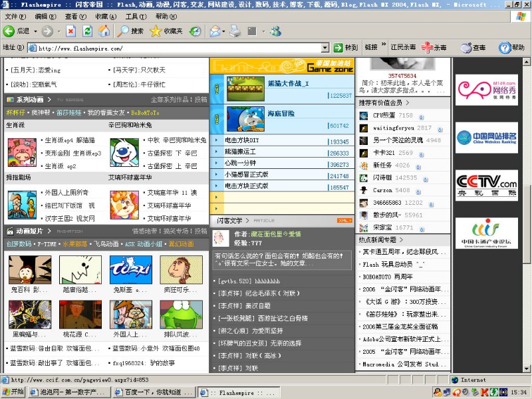Click the page vertical scrollbar down arrow
Screen dimensions: 532x399
[526, 370]
